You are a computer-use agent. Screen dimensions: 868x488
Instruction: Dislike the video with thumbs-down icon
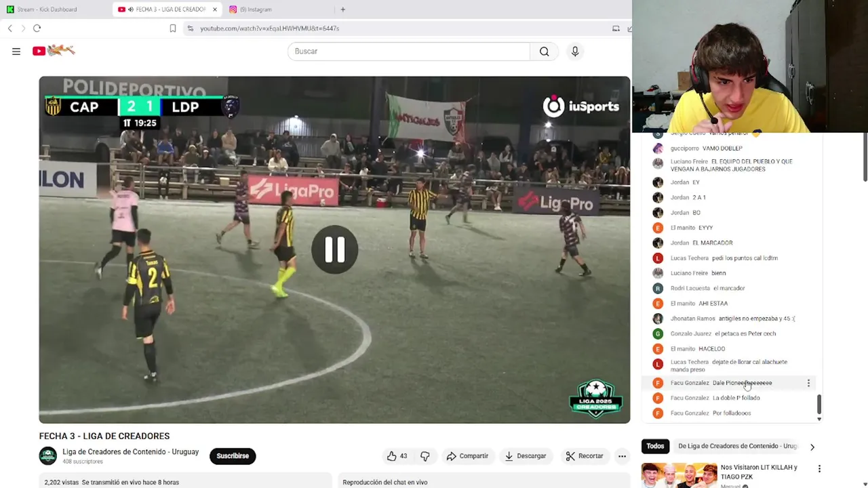425,456
